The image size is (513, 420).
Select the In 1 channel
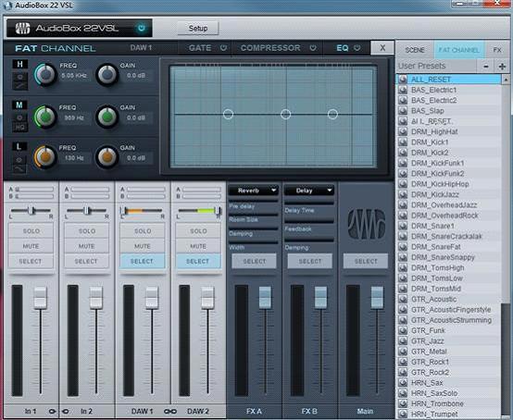point(31,261)
